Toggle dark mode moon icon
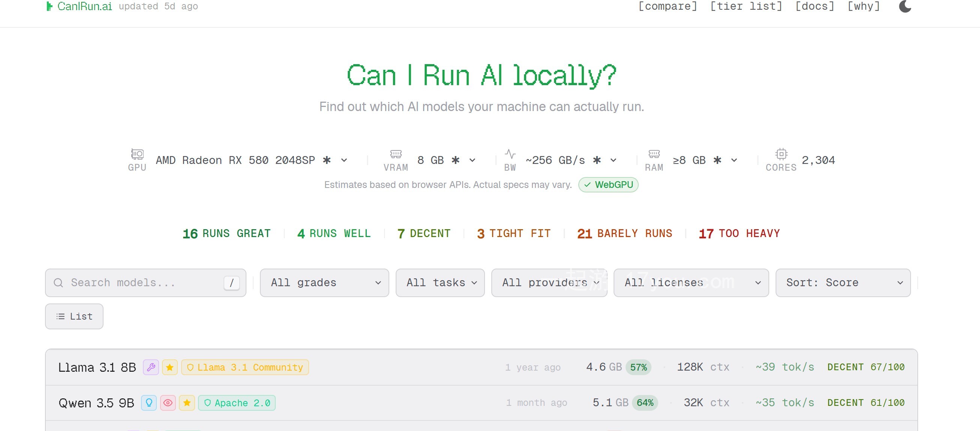The width and height of the screenshot is (980, 431). pos(905,6)
